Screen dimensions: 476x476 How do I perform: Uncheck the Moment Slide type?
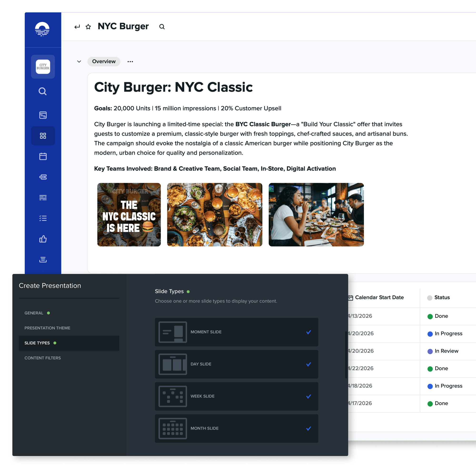[308, 332]
